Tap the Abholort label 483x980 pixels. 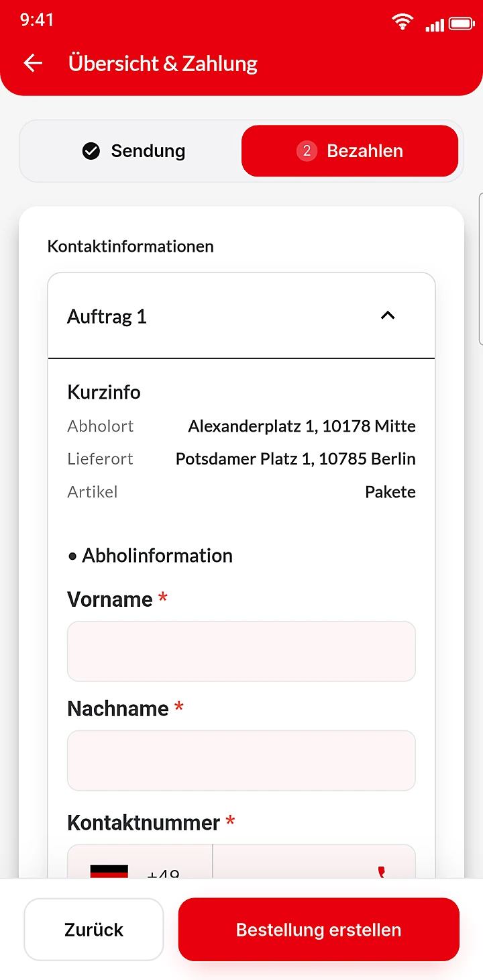[x=101, y=426]
